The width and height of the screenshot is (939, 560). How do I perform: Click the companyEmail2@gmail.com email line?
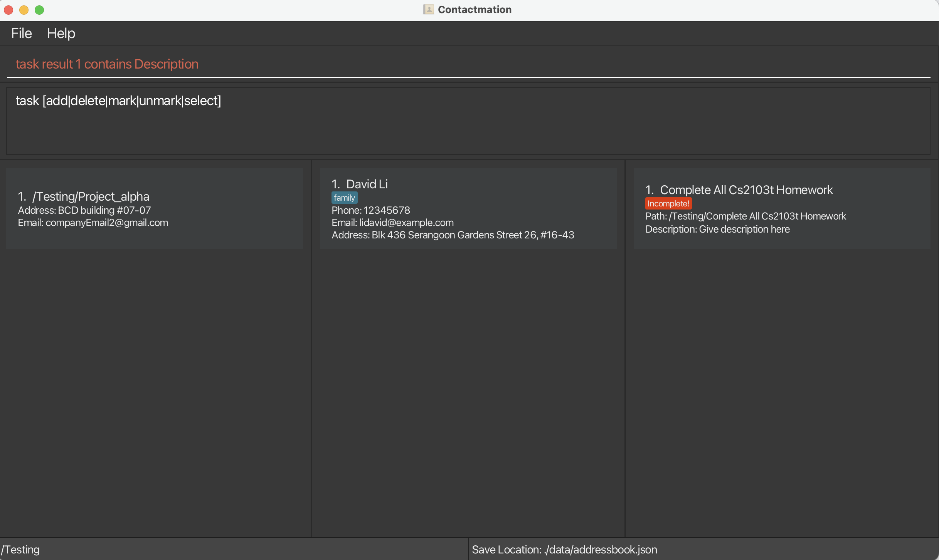(93, 223)
